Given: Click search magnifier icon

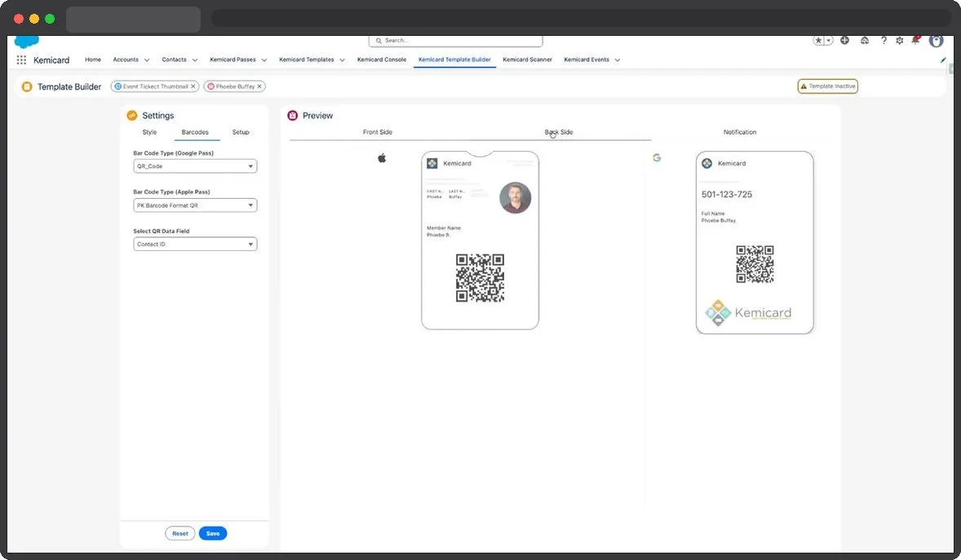Looking at the screenshot, I should pyautogui.click(x=379, y=41).
